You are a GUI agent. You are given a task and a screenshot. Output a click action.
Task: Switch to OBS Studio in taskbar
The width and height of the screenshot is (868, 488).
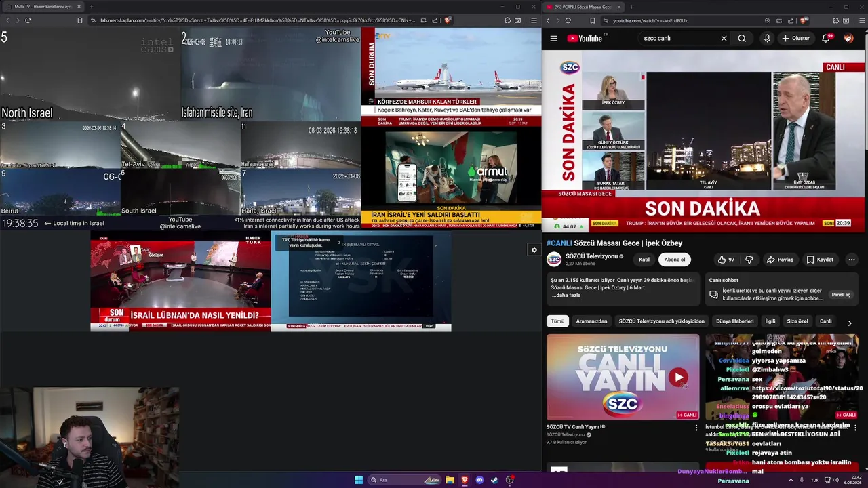pyautogui.click(x=509, y=480)
